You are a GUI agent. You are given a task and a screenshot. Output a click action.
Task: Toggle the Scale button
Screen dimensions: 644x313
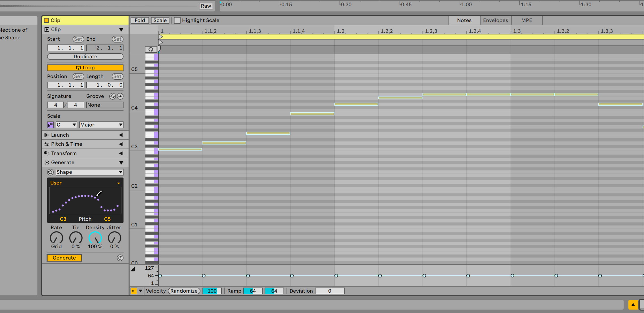[x=160, y=20]
